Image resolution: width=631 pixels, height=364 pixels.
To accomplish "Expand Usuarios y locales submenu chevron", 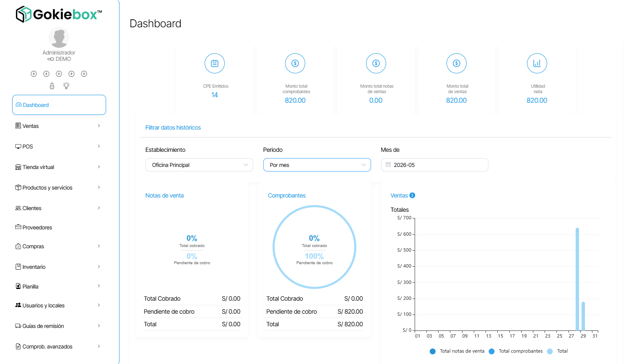I will click(x=99, y=305).
